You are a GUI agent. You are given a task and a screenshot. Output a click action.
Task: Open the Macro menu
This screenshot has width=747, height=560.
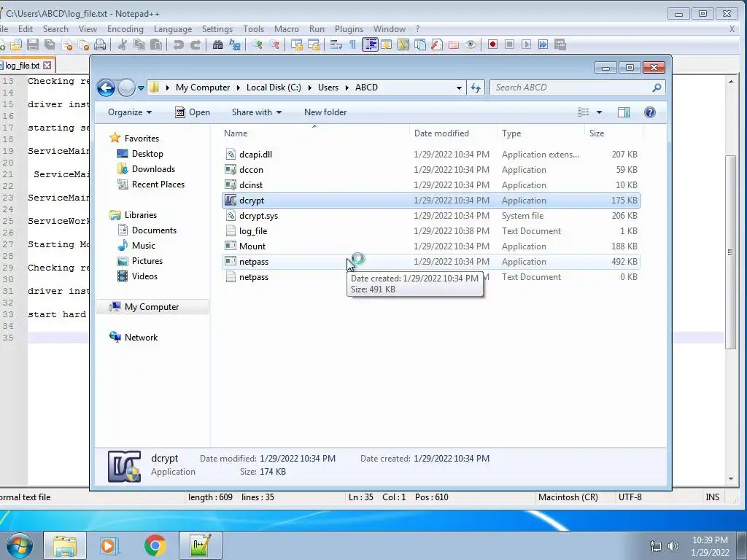click(x=286, y=29)
